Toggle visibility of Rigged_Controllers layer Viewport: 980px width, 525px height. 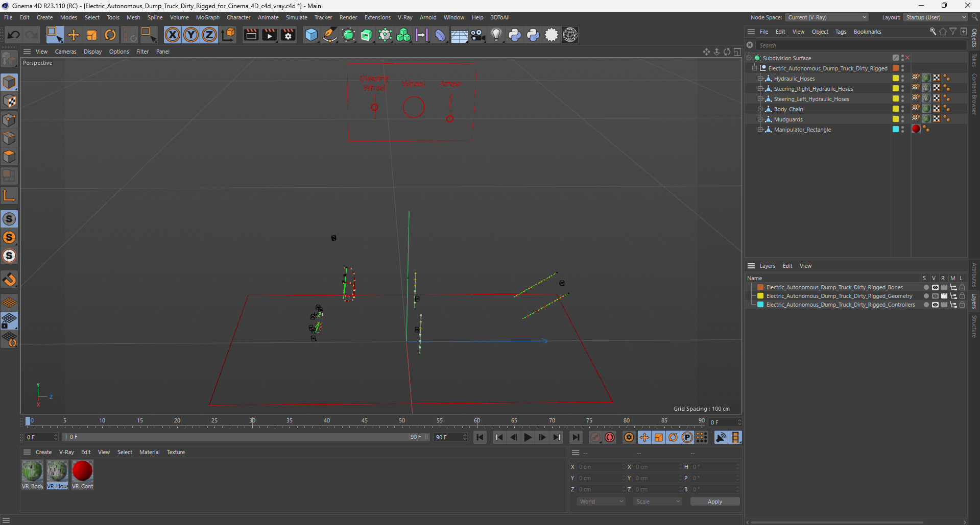(x=935, y=305)
